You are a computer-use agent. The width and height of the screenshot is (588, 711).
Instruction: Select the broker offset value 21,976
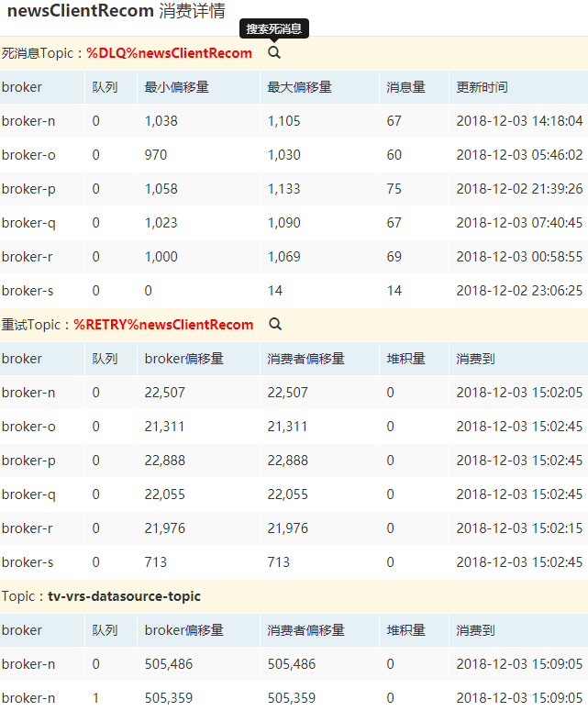point(165,528)
